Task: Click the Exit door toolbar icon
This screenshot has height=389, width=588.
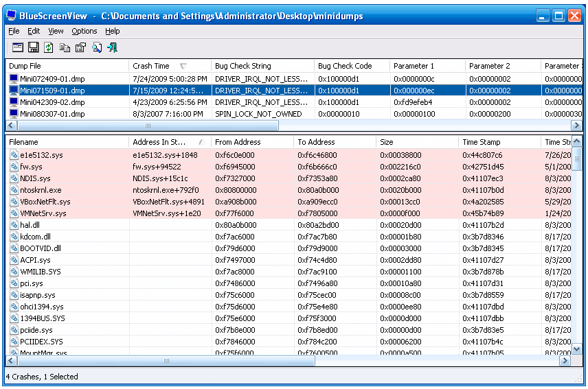Action: (x=112, y=47)
